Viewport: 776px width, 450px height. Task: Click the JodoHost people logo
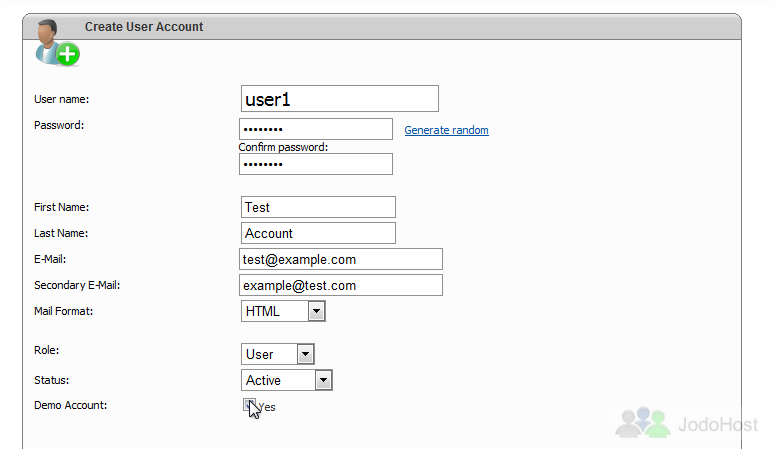coord(643,422)
